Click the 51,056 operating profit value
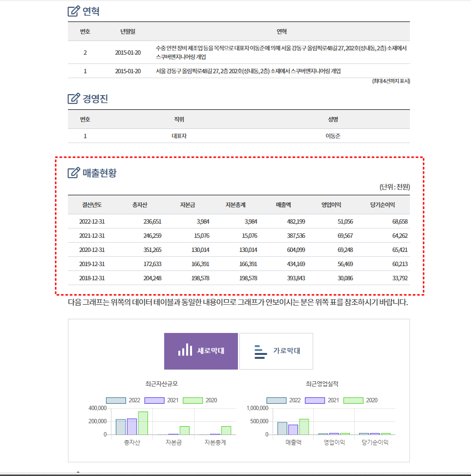Image resolution: width=471 pixels, height=476 pixels. [345, 222]
